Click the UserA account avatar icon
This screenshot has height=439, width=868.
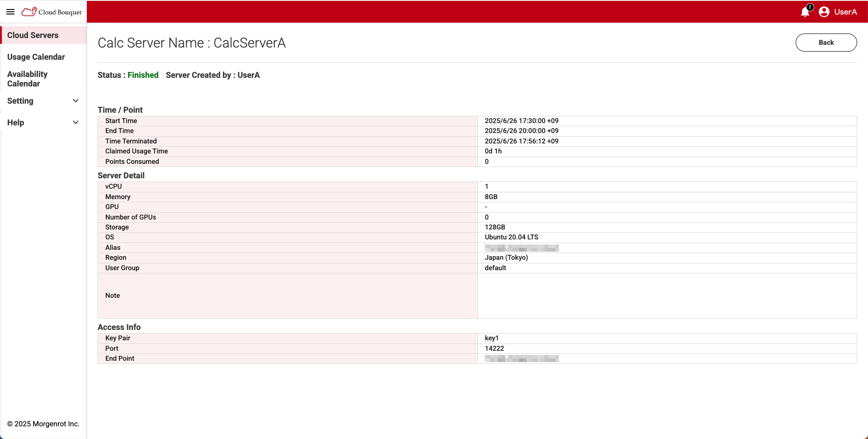tap(824, 12)
